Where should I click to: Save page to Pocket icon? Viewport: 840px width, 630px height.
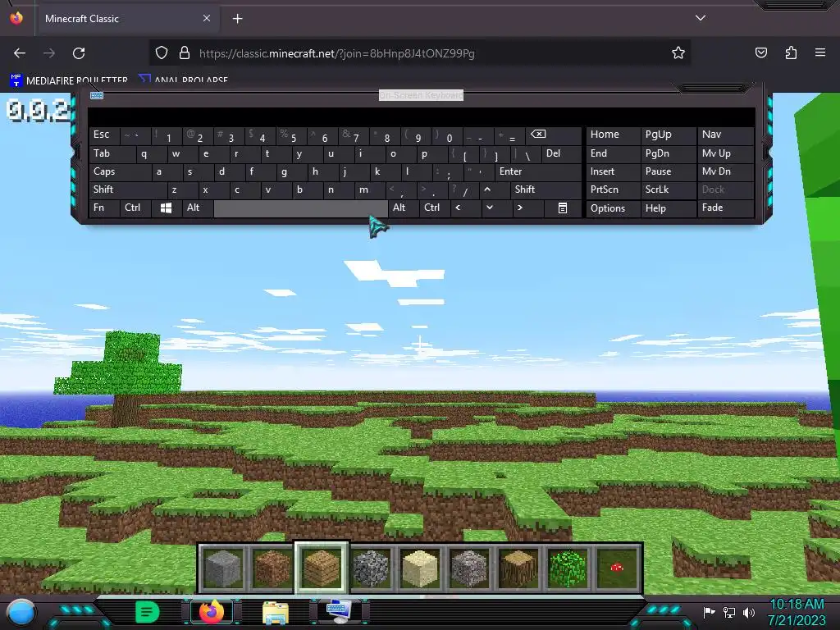click(x=760, y=52)
